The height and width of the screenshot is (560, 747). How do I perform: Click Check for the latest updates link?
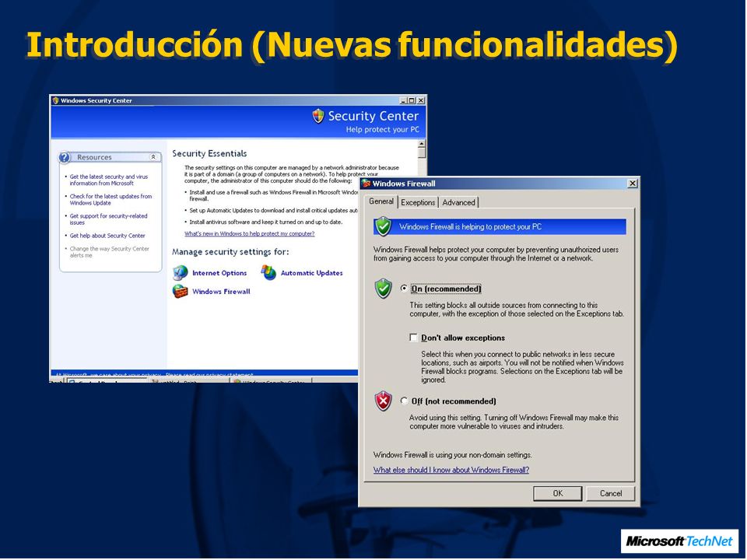click(x=110, y=200)
